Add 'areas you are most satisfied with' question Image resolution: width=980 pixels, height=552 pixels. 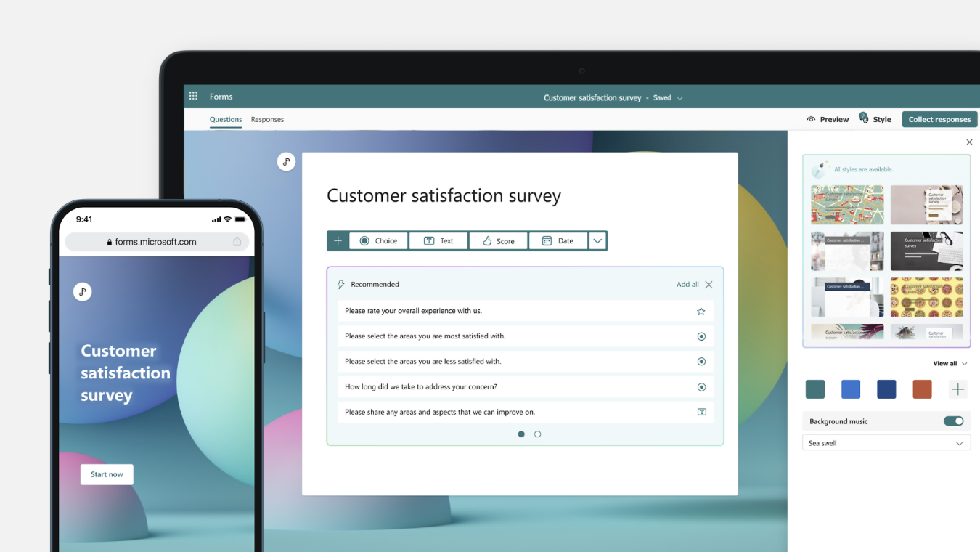click(x=526, y=336)
